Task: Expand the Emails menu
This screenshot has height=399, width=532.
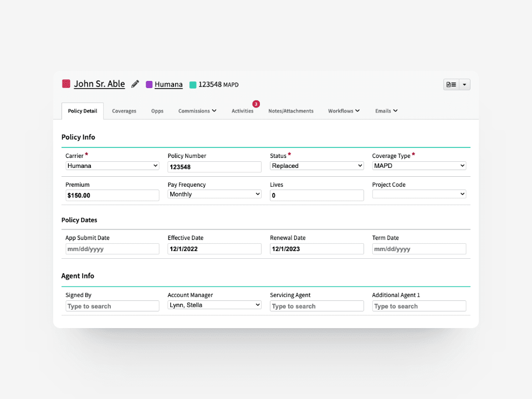Action: click(x=386, y=111)
